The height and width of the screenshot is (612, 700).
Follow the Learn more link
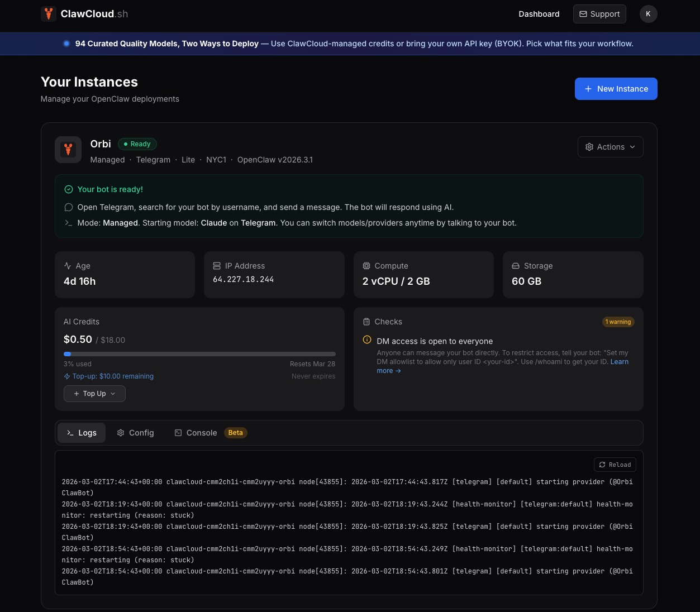click(x=619, y=362)
